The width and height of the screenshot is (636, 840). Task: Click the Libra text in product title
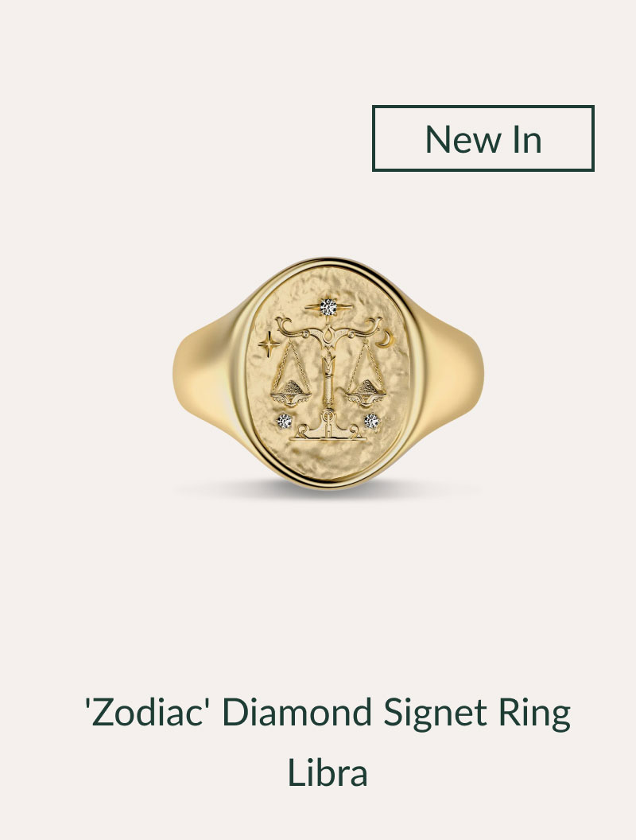328,772
